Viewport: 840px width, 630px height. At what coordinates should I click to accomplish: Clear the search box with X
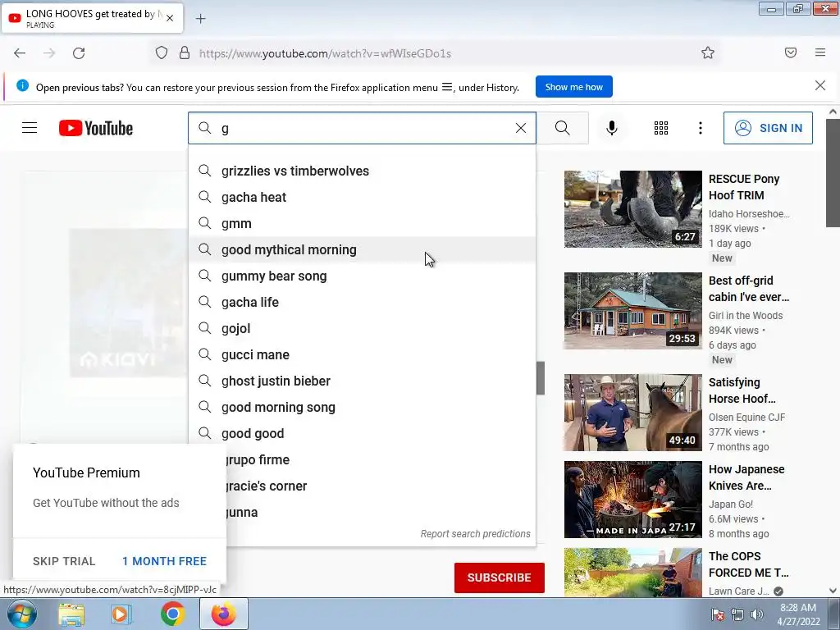point(520,128)
